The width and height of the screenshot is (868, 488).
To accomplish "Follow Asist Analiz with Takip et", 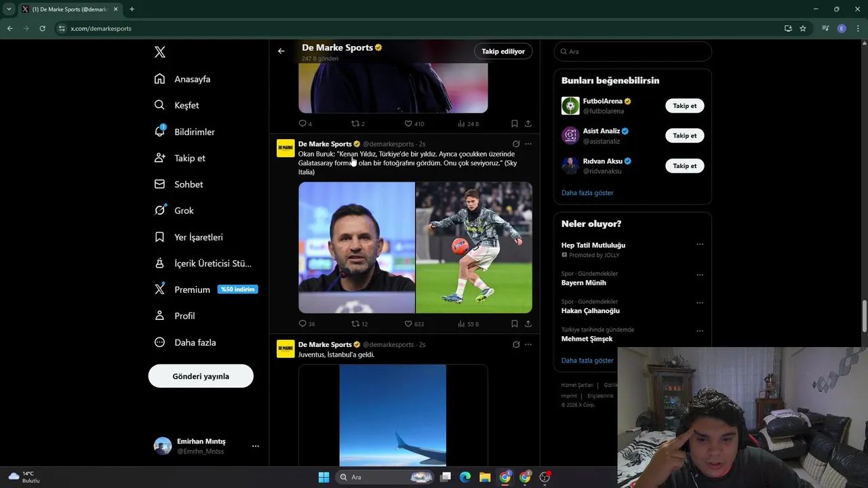I will 685,136.
